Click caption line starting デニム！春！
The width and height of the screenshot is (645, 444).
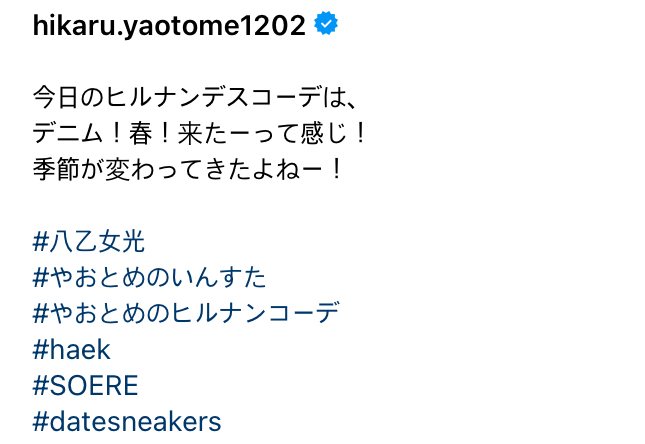[x=201, y=133]
